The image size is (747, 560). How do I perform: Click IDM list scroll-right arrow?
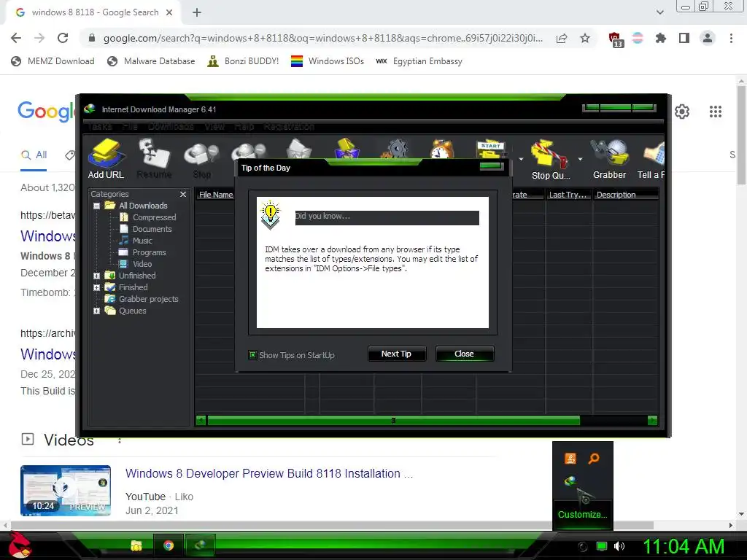tap(653, 421)
